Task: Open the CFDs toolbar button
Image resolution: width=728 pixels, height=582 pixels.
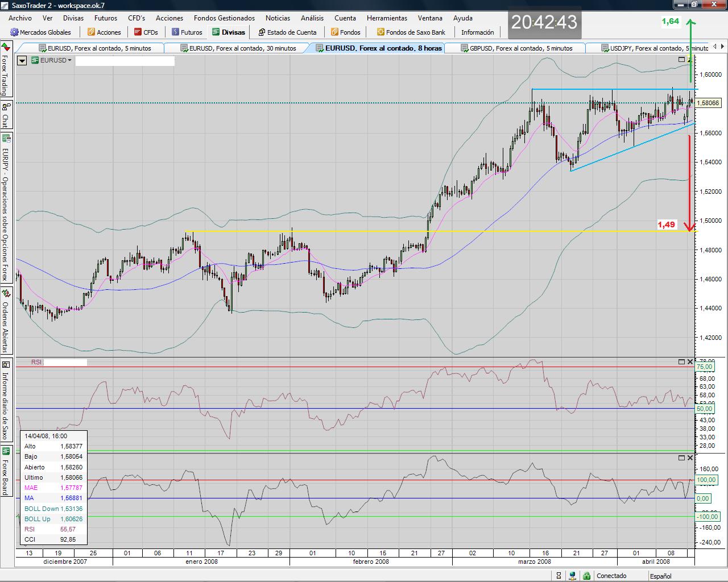Action: coord(146,32)
